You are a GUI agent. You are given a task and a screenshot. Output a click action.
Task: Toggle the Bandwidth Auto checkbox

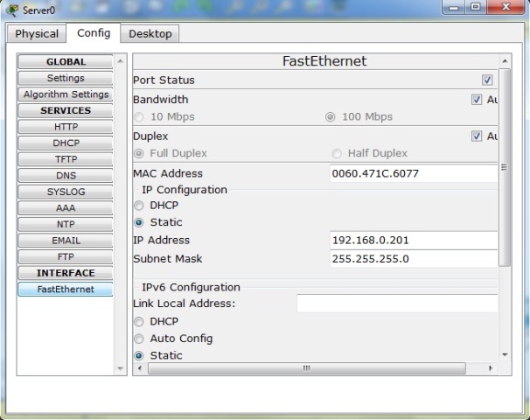[x=477, y=100]
